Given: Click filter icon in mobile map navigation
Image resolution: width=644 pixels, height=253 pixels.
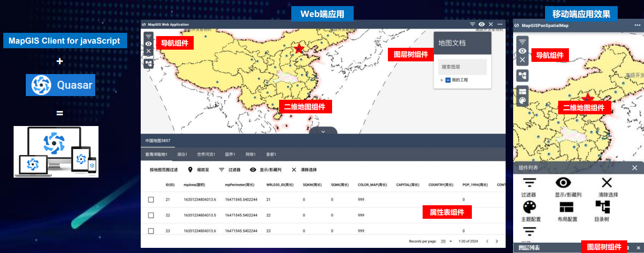Looking at the screenshot, I should 523,42.
